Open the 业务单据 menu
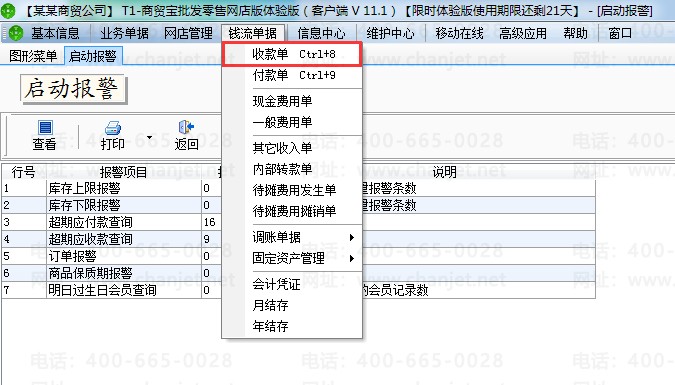The height and width of the screenshot is (385, 675). point(124,33)
